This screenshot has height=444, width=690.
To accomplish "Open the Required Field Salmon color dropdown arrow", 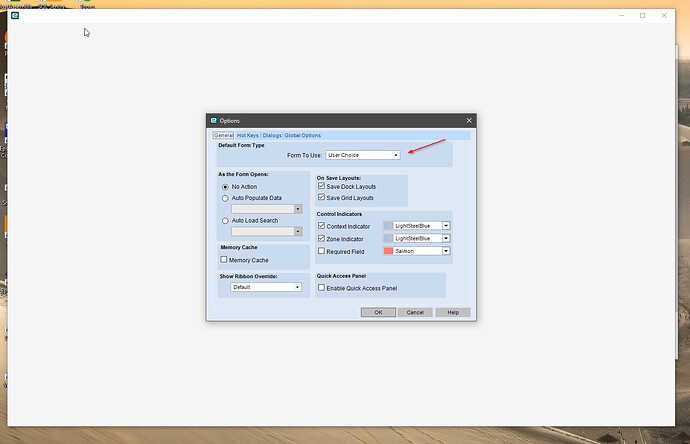I will [446, 251].
